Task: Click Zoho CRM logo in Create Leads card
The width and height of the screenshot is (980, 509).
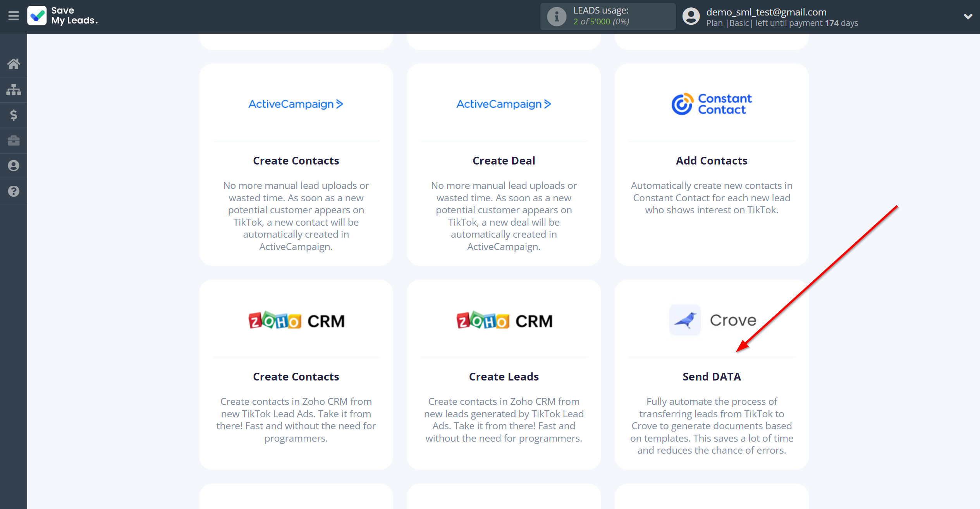Action: (x=504, y=320)
